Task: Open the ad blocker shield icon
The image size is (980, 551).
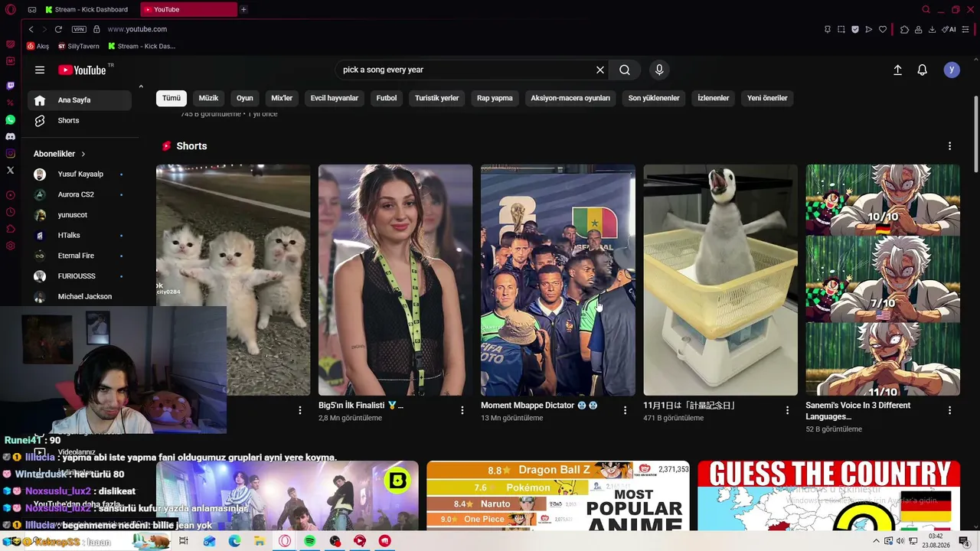Action: (855, 29)
